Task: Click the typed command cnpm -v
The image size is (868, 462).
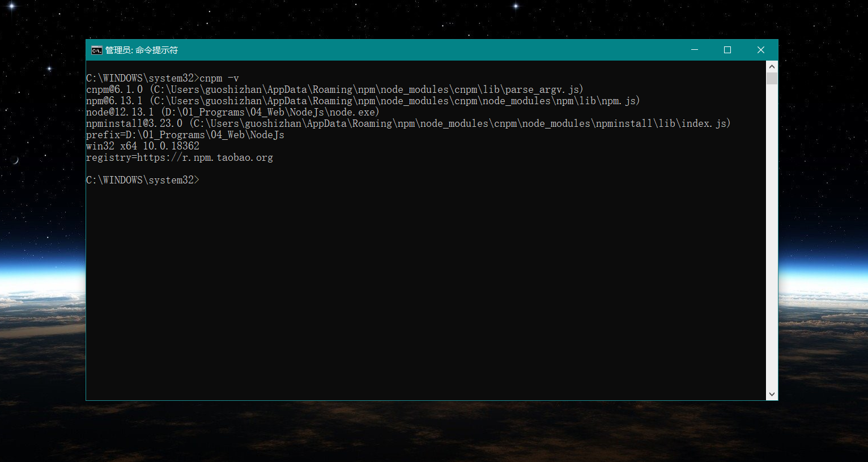Action: click(219, 78)
